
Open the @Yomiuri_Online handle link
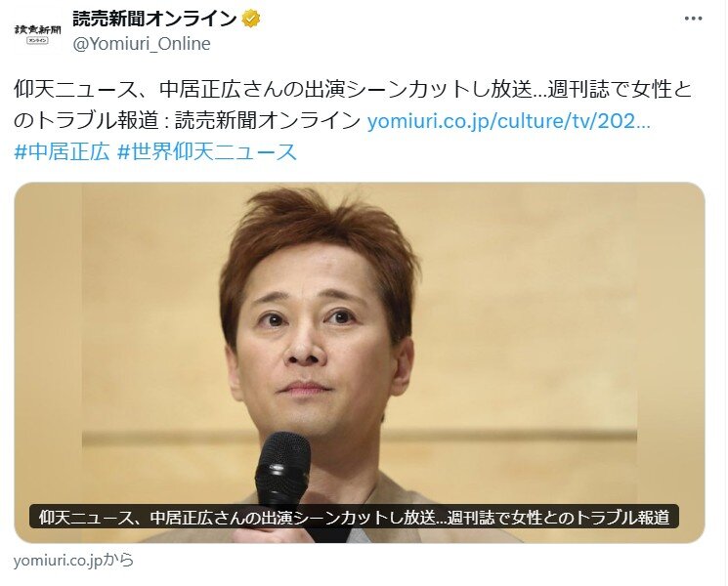(x=142, y=44)
